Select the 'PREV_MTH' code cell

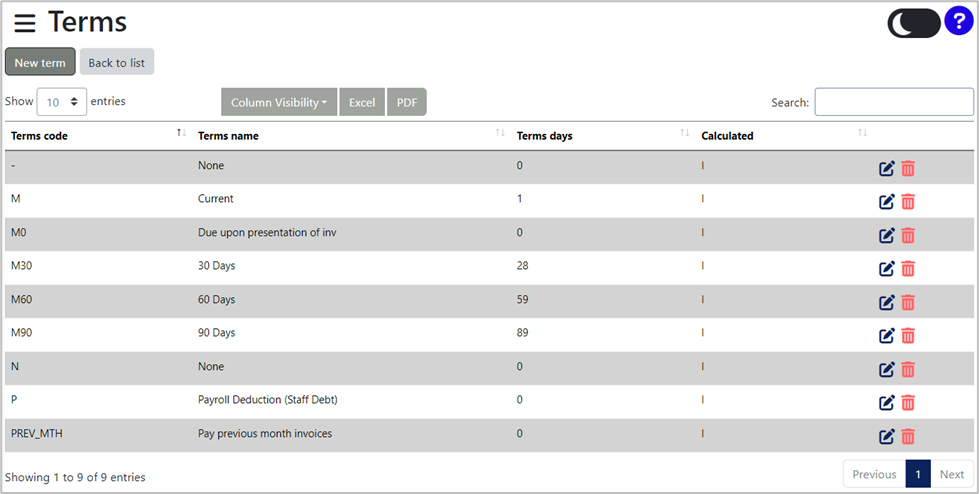point(37,433)
